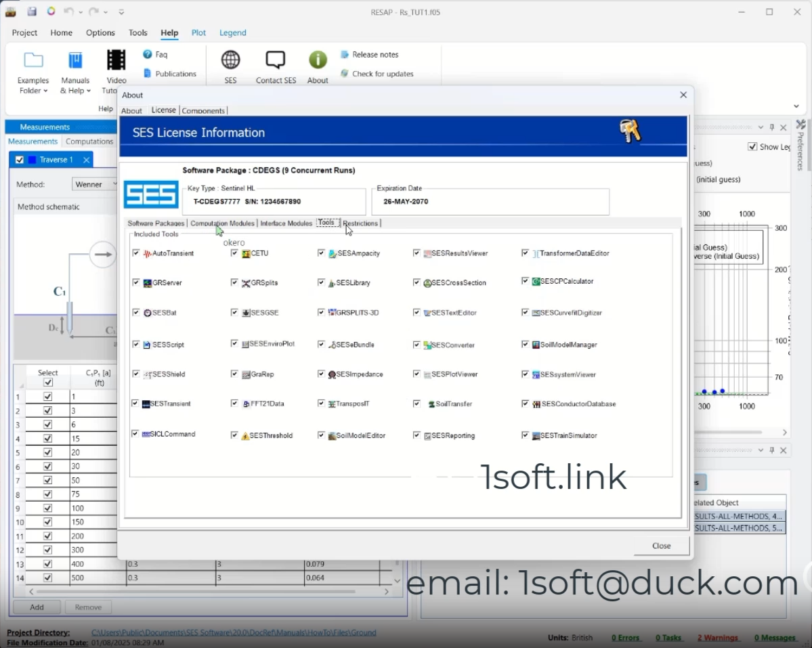This screenshot has width=812, height=648.
Task: Select the Computation Modules tab
Action: pyautogui.click(x=222, y=223)
